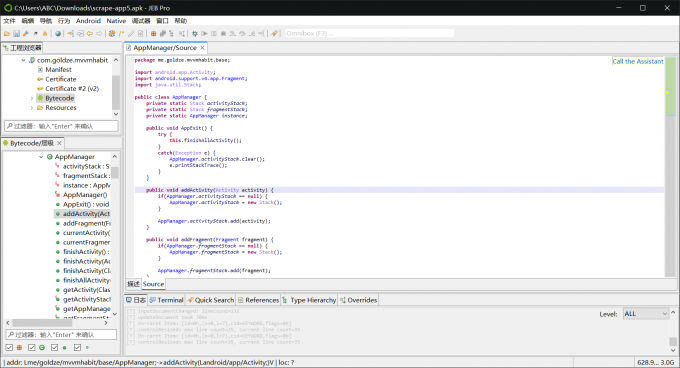Collapse the AppManager class node
Viewport: 680px width, 368px height.
pos(41,157)
